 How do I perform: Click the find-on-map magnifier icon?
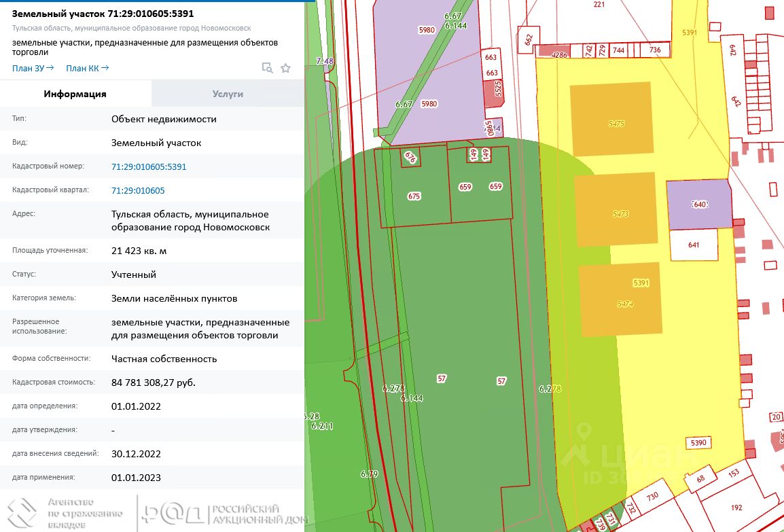[x=268, y=68]
